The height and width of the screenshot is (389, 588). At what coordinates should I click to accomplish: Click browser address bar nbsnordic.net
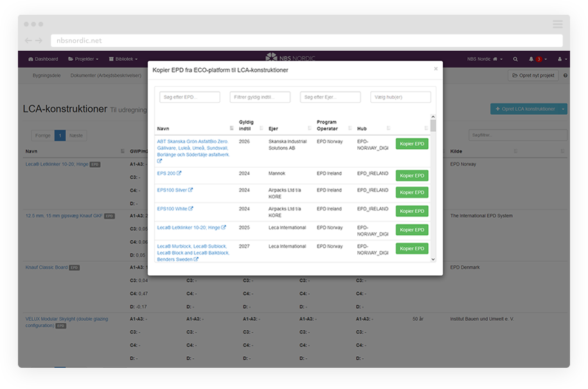307,40
